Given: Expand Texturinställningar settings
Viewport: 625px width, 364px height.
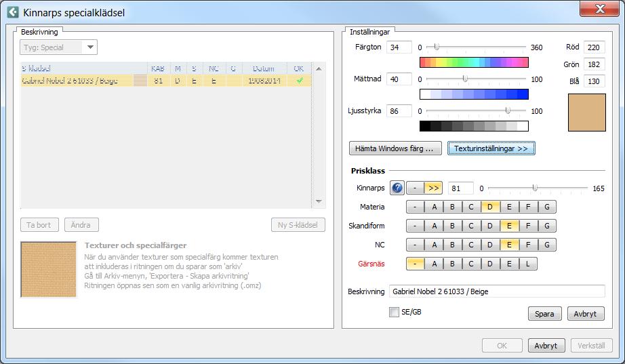Looking at the screenshot, I should [491, 148].
